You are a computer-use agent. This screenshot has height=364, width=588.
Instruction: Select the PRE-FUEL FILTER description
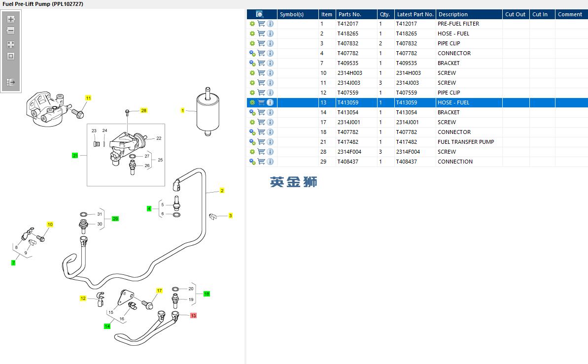pyautogui.click(x=458, y=24)
